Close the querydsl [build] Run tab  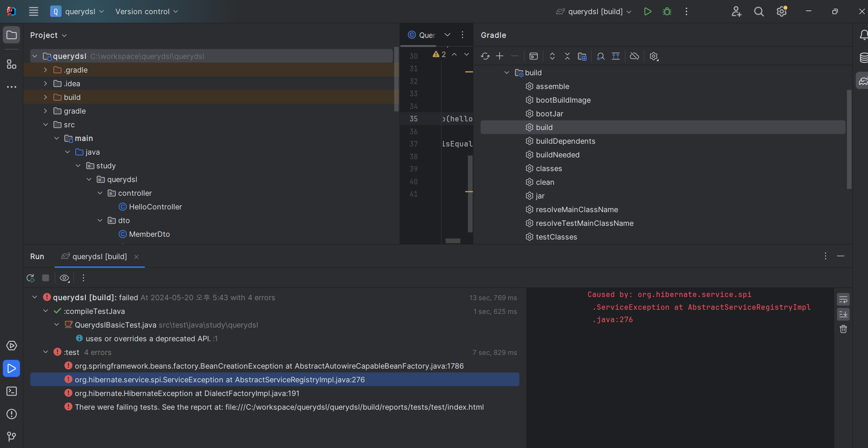click(136, 257)
